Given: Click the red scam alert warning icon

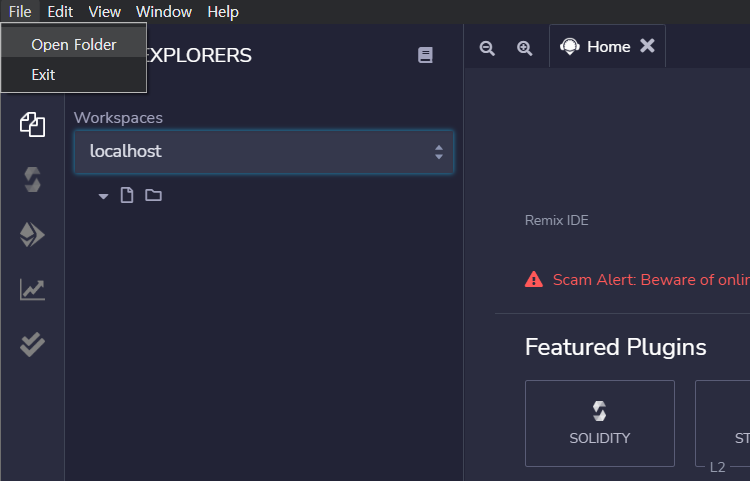Looking at the screenshot, I should coord(534,279).
